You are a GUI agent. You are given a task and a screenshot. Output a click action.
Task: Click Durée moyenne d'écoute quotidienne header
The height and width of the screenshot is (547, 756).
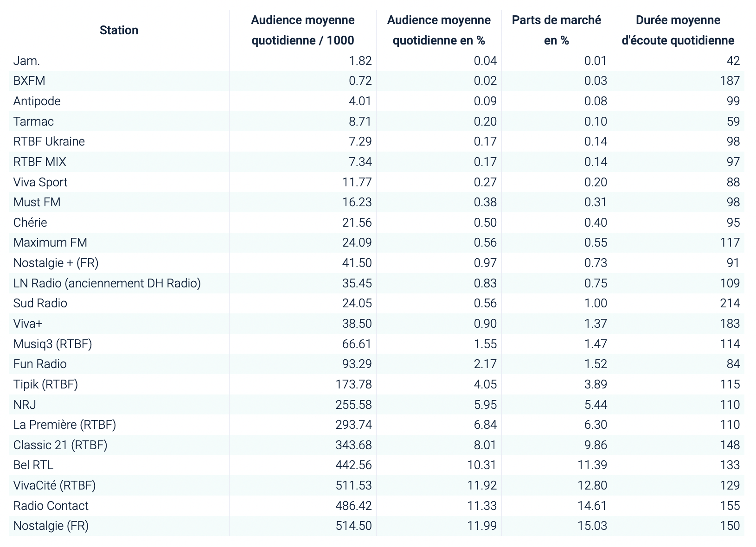[678, 30]
